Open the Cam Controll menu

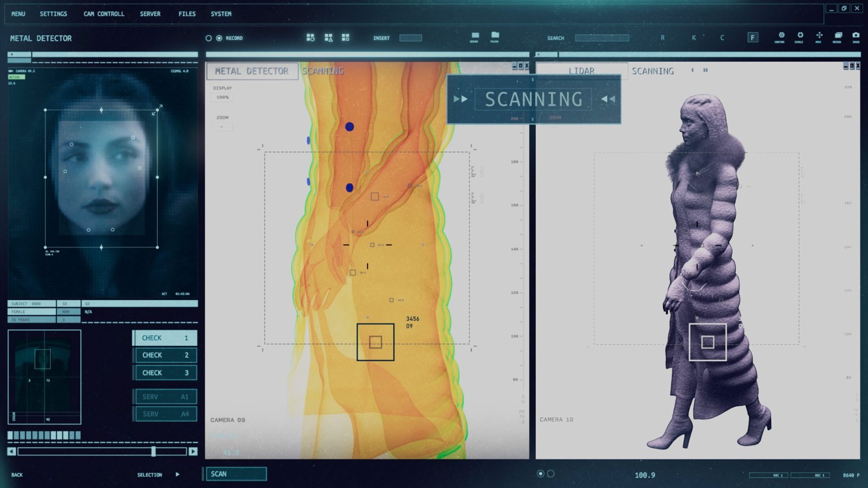coord(104,14)
